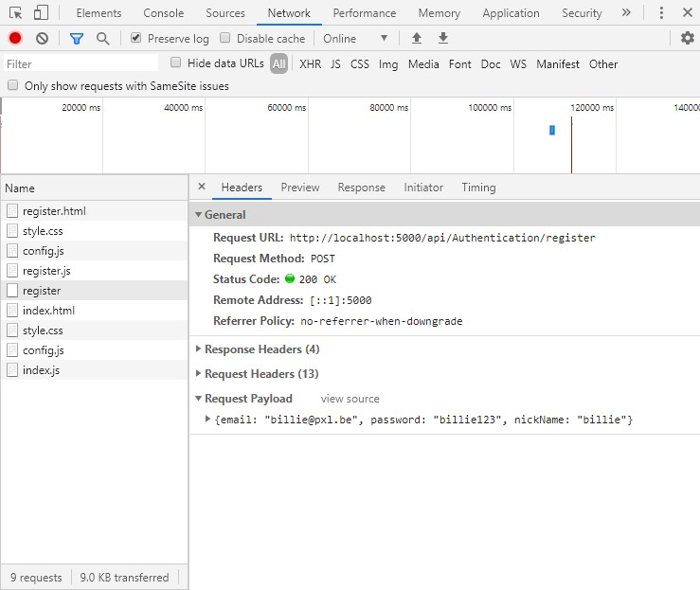The height and width of the screenshot is (590, 700).
Task: Uncheck Preserve log checkbox
Action: [136, 38]
